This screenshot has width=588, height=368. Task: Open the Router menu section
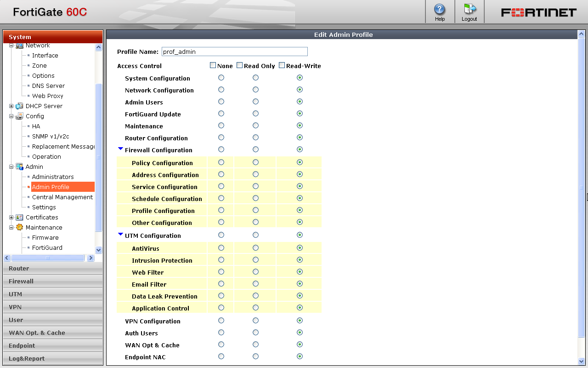coord(53,268)
